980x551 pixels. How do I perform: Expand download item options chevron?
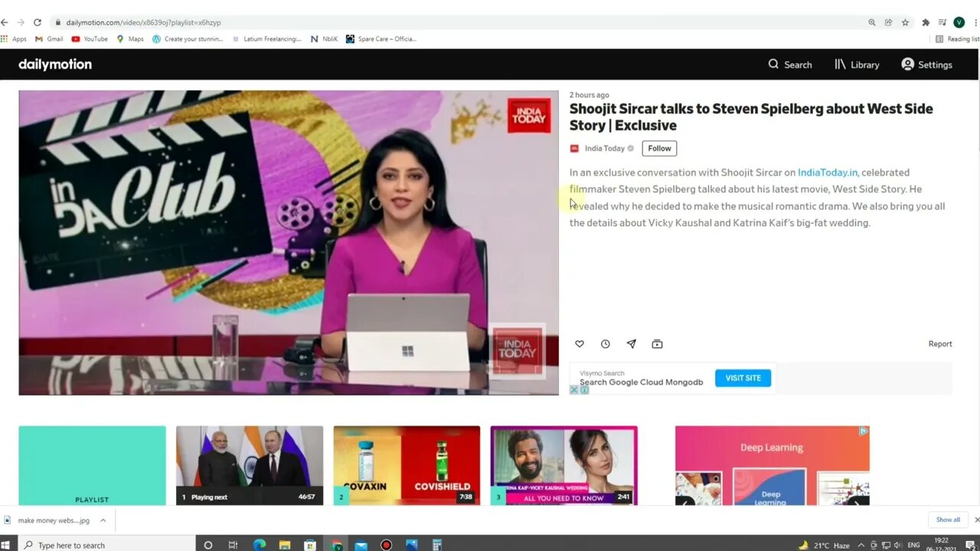pyautogui.click(x=103, y=520)
